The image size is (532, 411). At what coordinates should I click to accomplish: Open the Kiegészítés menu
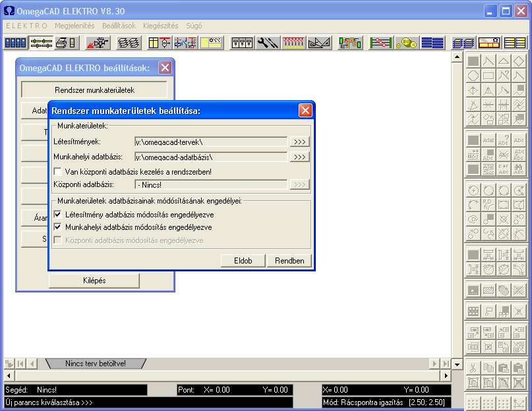tap(160, 26)
